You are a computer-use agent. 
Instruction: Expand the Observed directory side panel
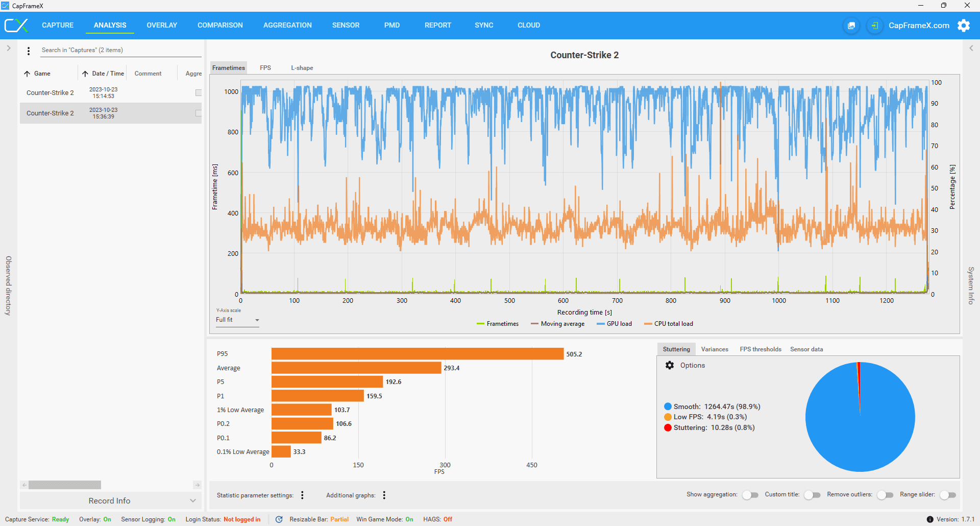point(9,48)
